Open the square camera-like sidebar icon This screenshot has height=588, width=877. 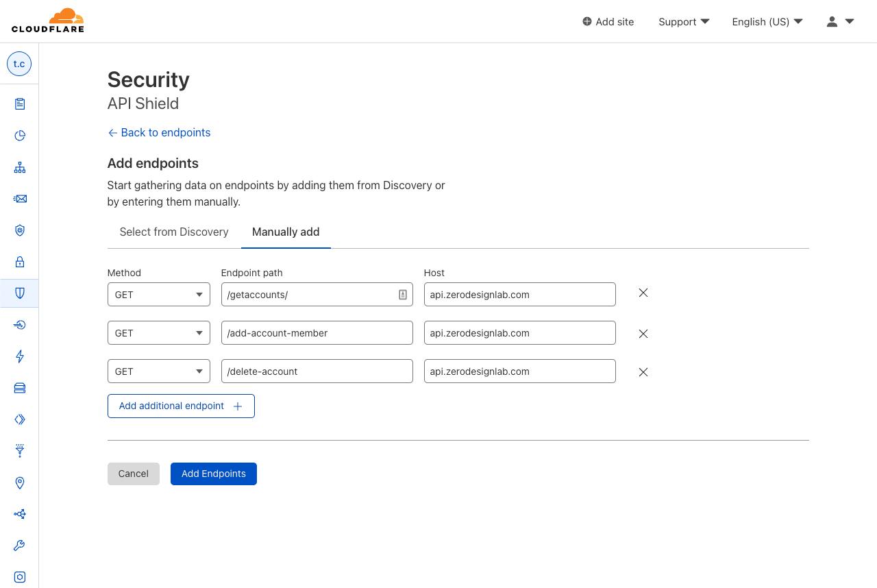(20, 577)
